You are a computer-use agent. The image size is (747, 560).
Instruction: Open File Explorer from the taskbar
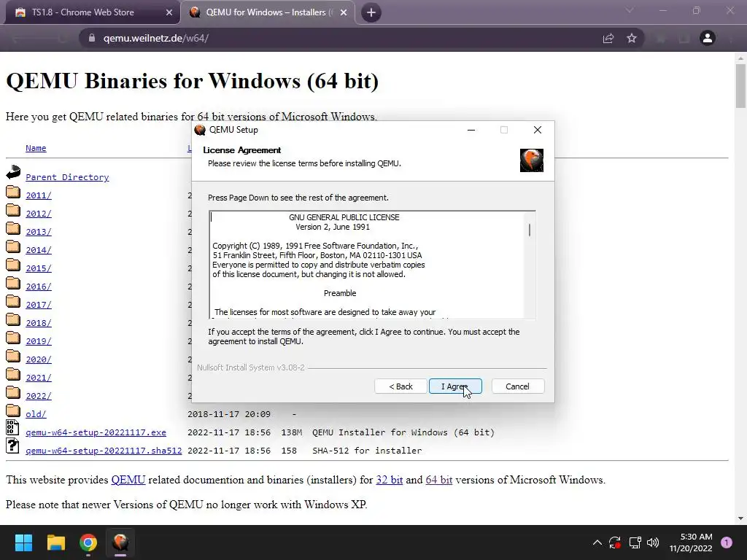tap(55, 542)
